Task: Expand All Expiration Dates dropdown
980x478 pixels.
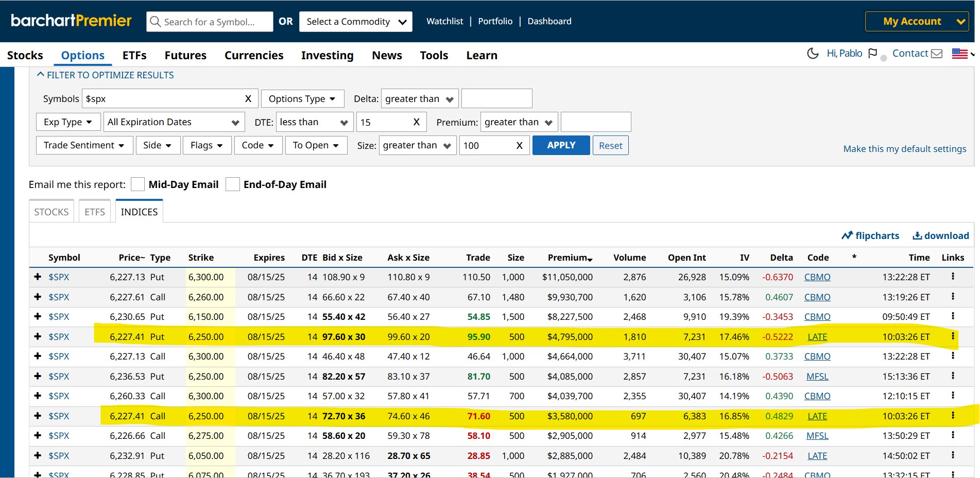Action: tap(173, 122)
